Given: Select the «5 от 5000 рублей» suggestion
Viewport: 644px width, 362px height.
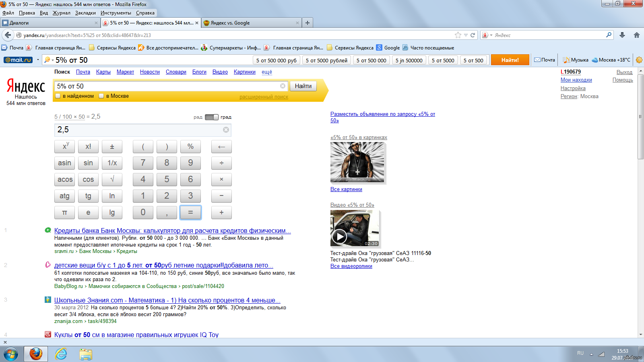Looking at the screenshot, I should point(326,60).
